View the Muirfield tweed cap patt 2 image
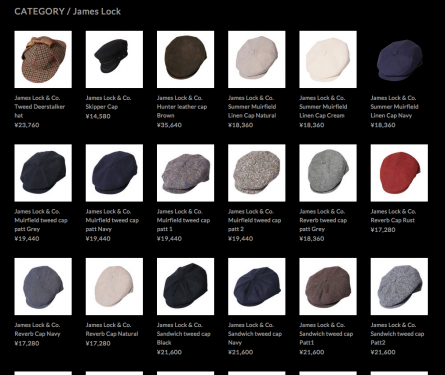The image size is (445, 375). 257,173
